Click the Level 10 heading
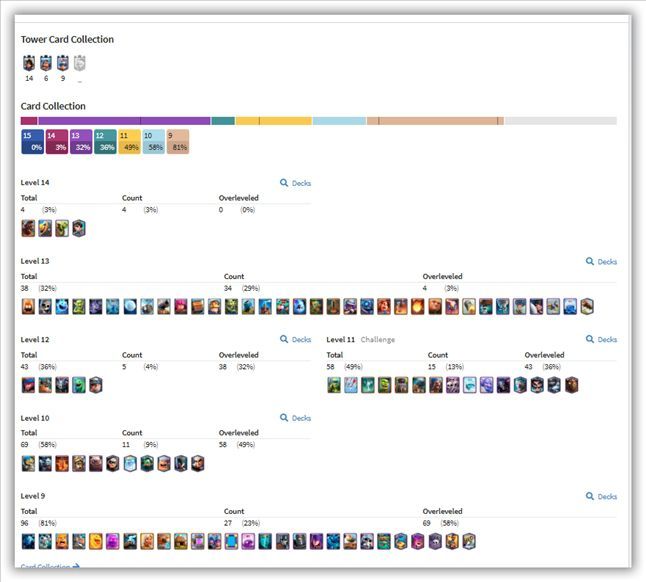This screenshot has width=646, height=582. [x=35, y=418]
